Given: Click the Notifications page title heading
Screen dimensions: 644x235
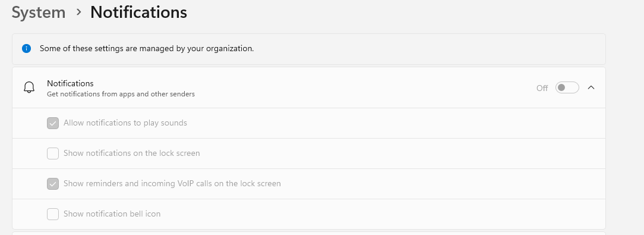Looking at the screenshot, I should click(x=139, y=12).
